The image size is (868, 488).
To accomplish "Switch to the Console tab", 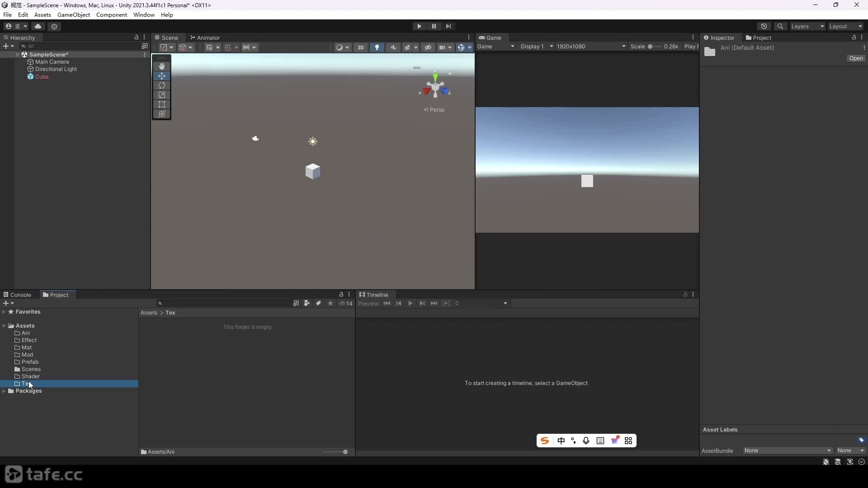I will click(x=17, y=295).
